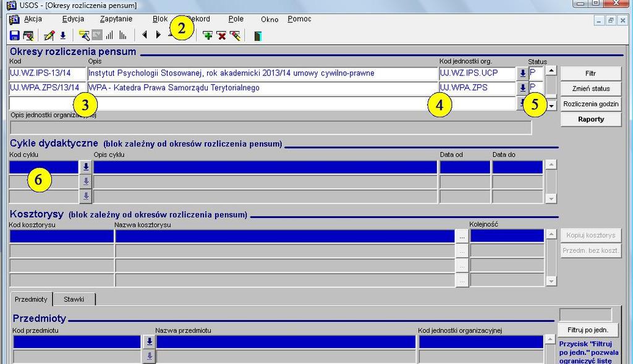Image resolution: width=633 pixels, height=364 pixels.
Task: Open the Edycja menu
Action: point(73,19)
